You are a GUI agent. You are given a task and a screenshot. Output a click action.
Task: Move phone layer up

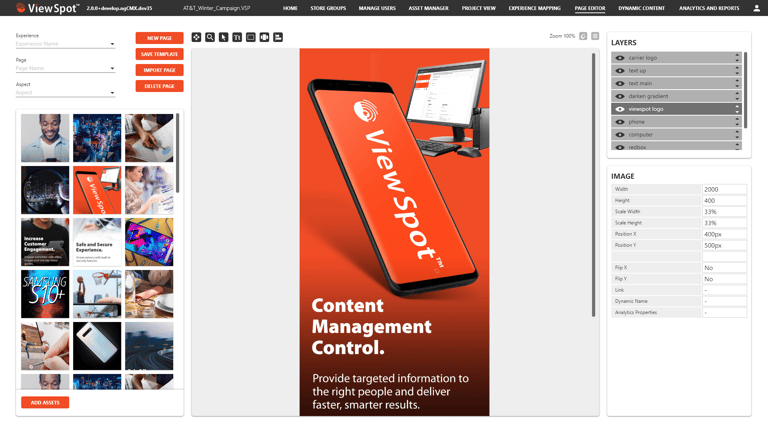click(x=737, y=119)
